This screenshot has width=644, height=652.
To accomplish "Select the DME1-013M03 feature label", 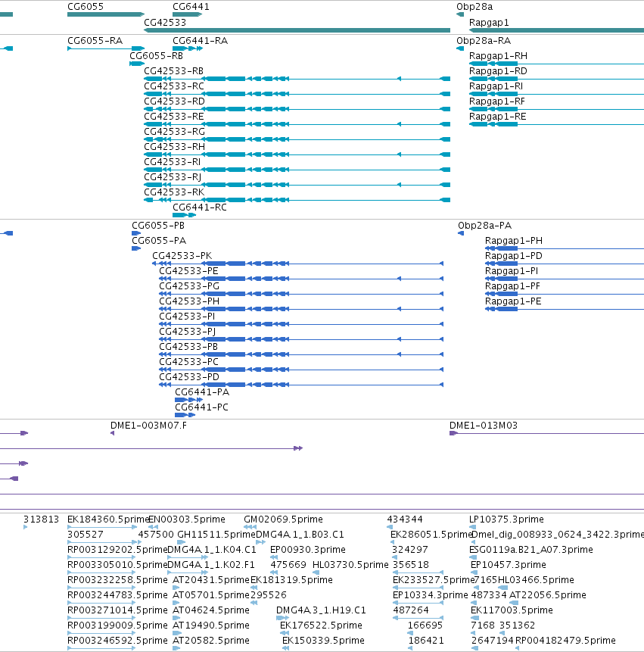I will (484, 426).
